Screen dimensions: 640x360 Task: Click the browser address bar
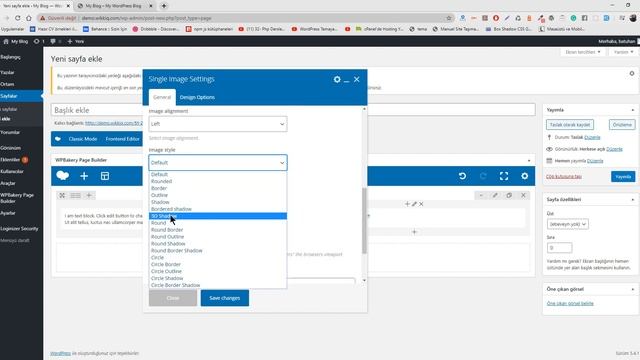tap(245, 18)
